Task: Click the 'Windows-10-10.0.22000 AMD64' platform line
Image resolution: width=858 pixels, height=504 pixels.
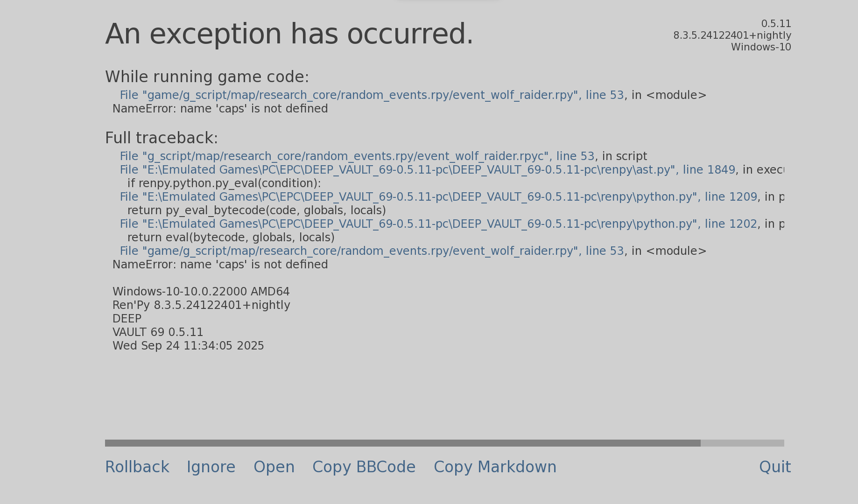Action: pyautogui.click(x=201, y=292)
